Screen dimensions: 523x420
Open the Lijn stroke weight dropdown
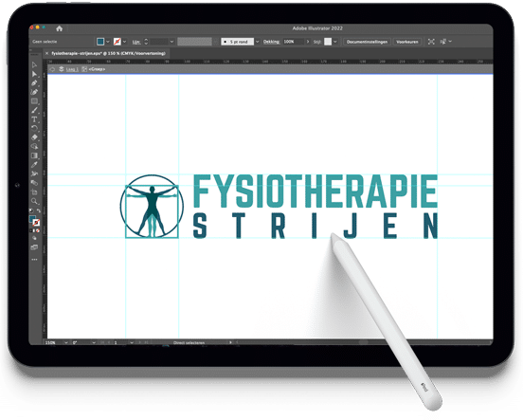pyautogui.click(x=171, y=42)
